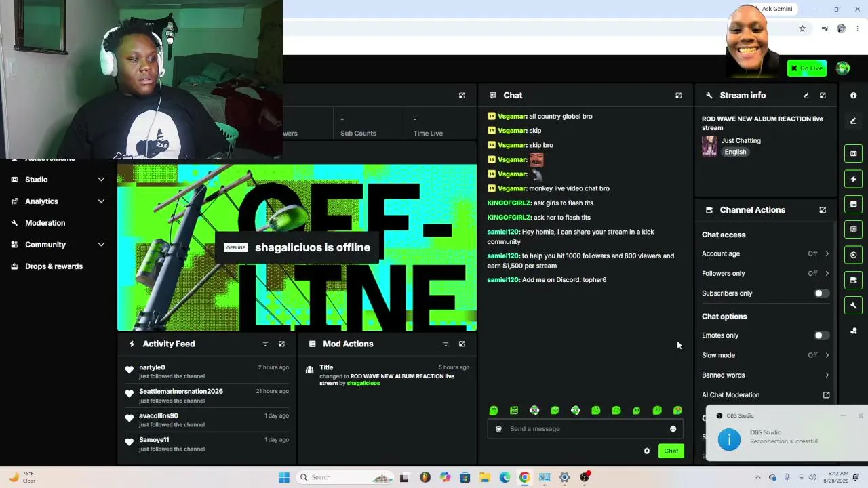The height and width of the screenshot is (488, 868).
Task: Pop out the Channel Actions panel
Action: pos(823,210)
